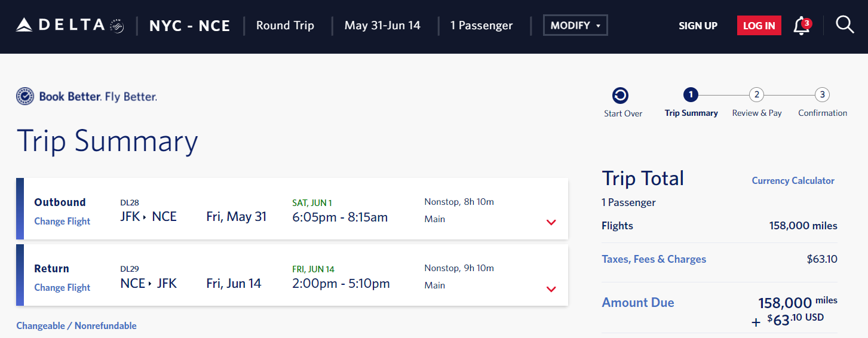Click the SIGN UP menu item
This screenshot has height=338, width=868.
click(698, 26)
